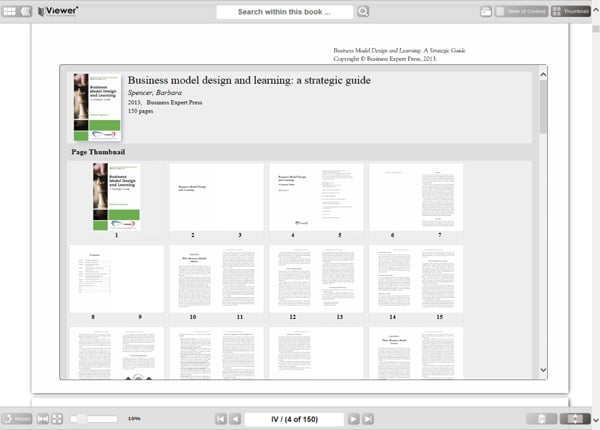Select the single page view mode button
Screen dimensions: 600x430
(x=541, y=419)
